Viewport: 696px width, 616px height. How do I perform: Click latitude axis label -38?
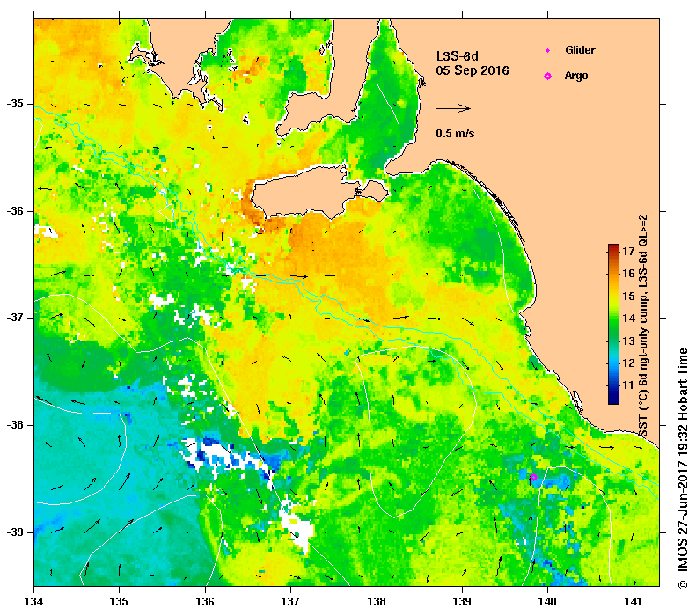15,425
